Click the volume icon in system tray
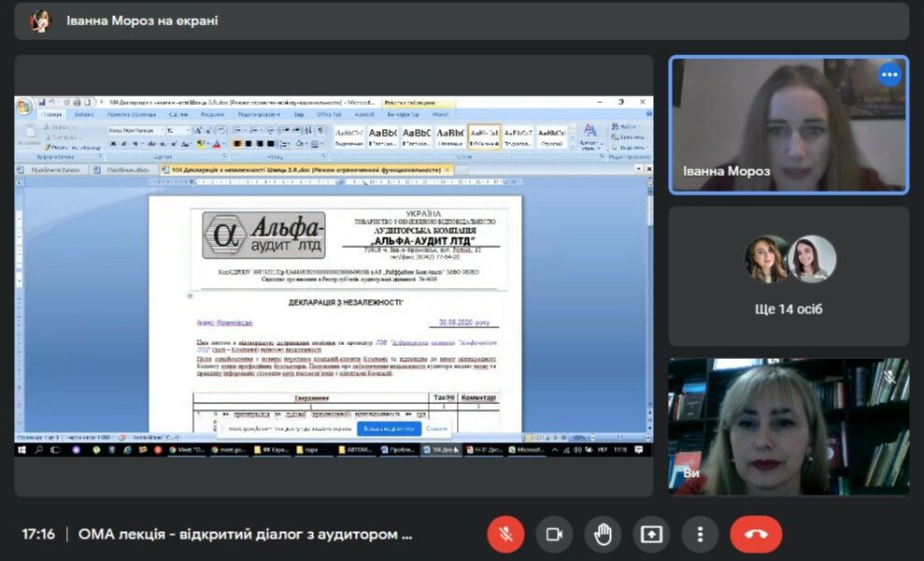The image size is (924, 561). (x=577, y=450)
